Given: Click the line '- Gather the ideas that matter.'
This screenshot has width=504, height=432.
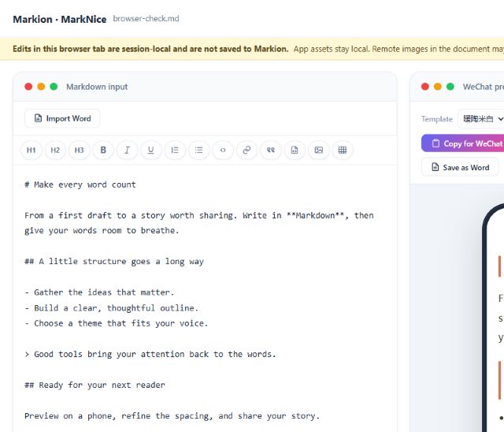Looking at the screenshot, I should (x=100, y=292).
